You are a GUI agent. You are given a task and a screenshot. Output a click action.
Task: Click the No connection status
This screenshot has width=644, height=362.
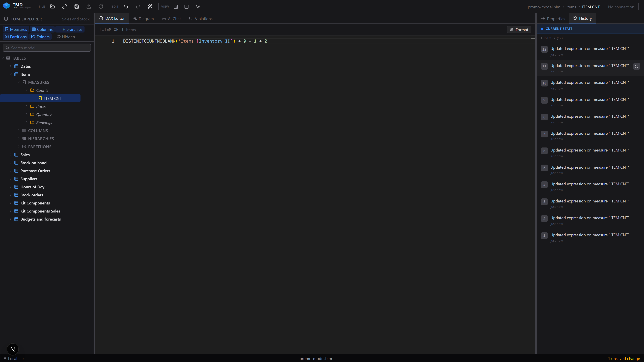pos(621,7)
